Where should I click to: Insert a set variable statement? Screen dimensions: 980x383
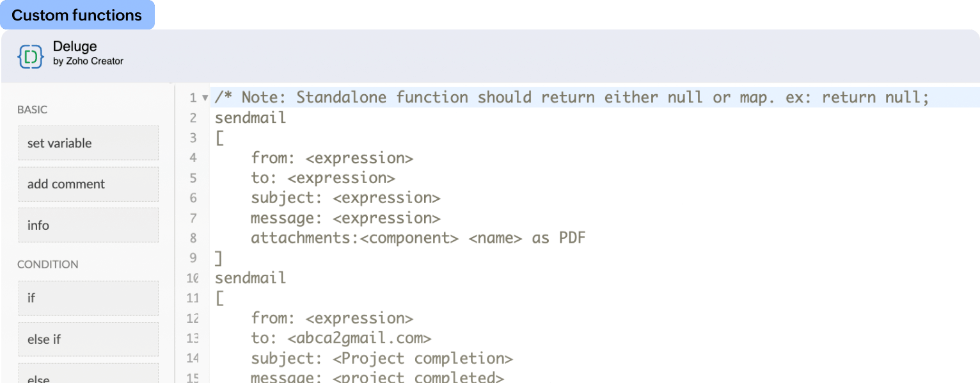coord(88,143)
